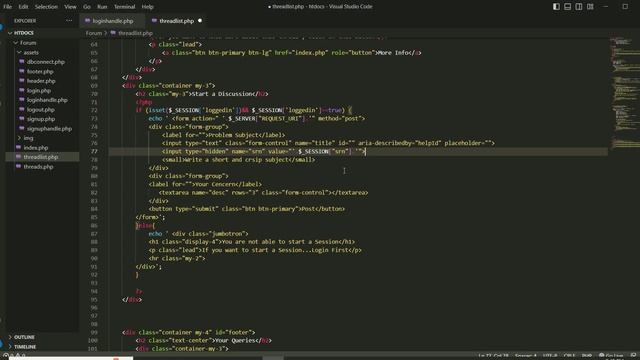Toggle secondary side bar layout icon
Viewport: 640px width, 360px height.
tap(579, 7)
